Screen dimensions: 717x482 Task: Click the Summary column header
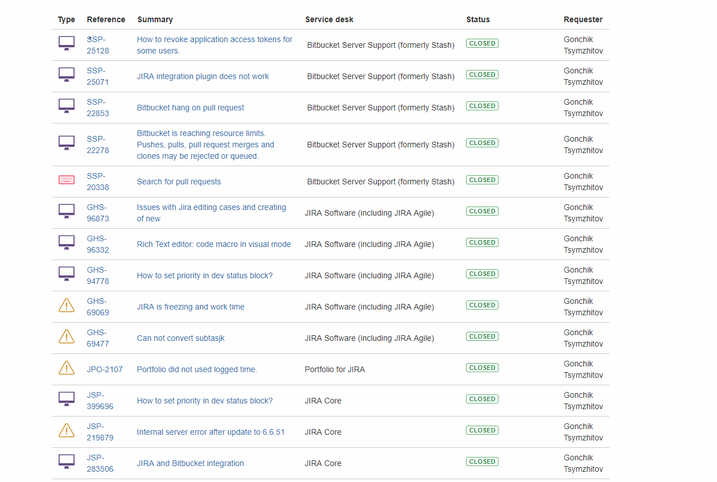click(x=155, y=19)
